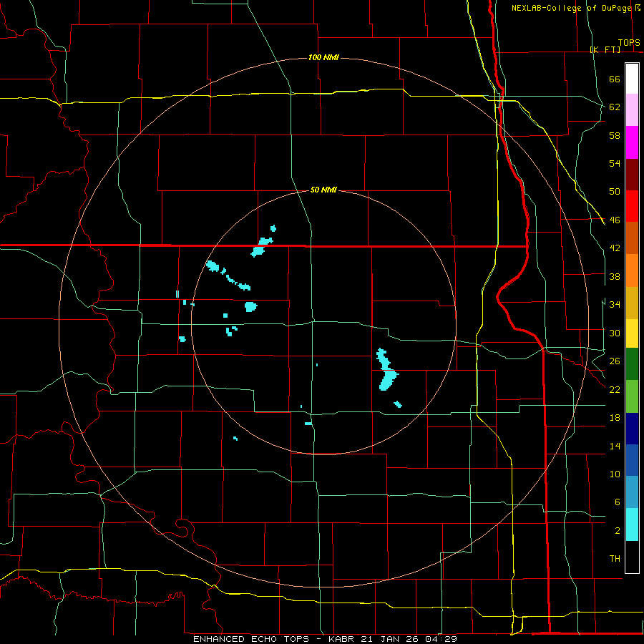Click the 10 legend scale value
Screen dimensions: 644x644
[x=615, y=474]
